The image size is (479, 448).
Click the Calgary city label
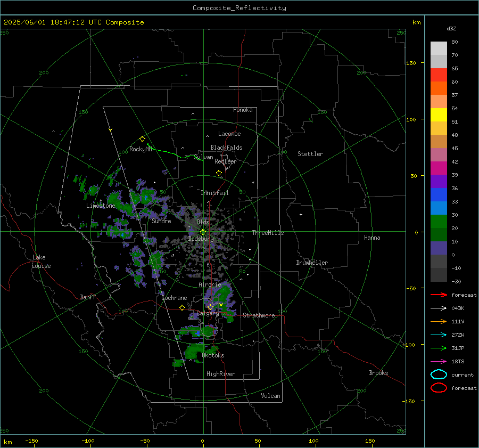tap(208, 313)
